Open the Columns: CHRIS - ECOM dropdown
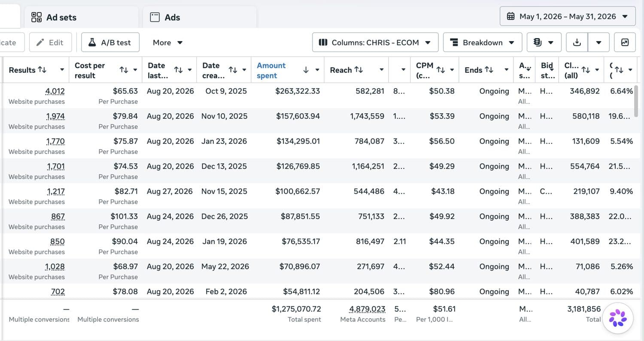 click(x=375, y=42)
